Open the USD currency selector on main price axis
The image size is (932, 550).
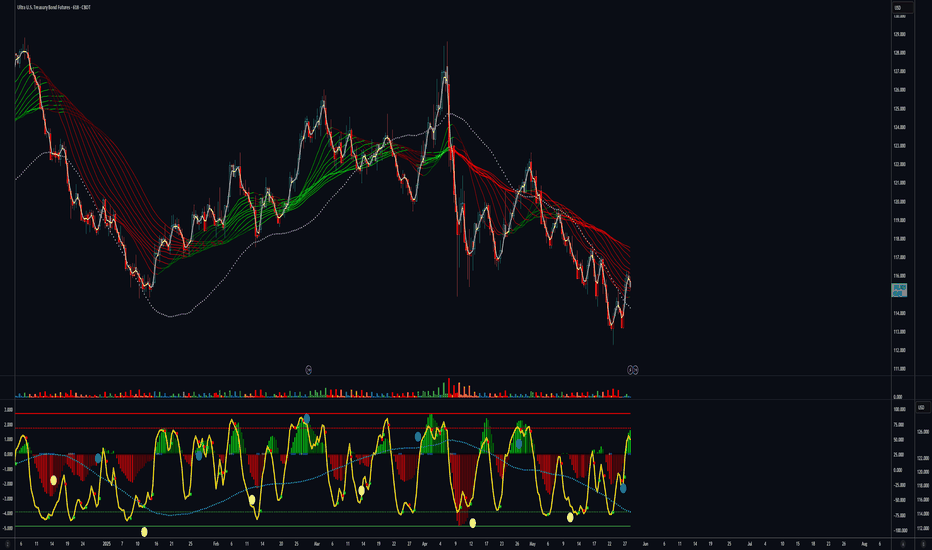pos(902,8)
